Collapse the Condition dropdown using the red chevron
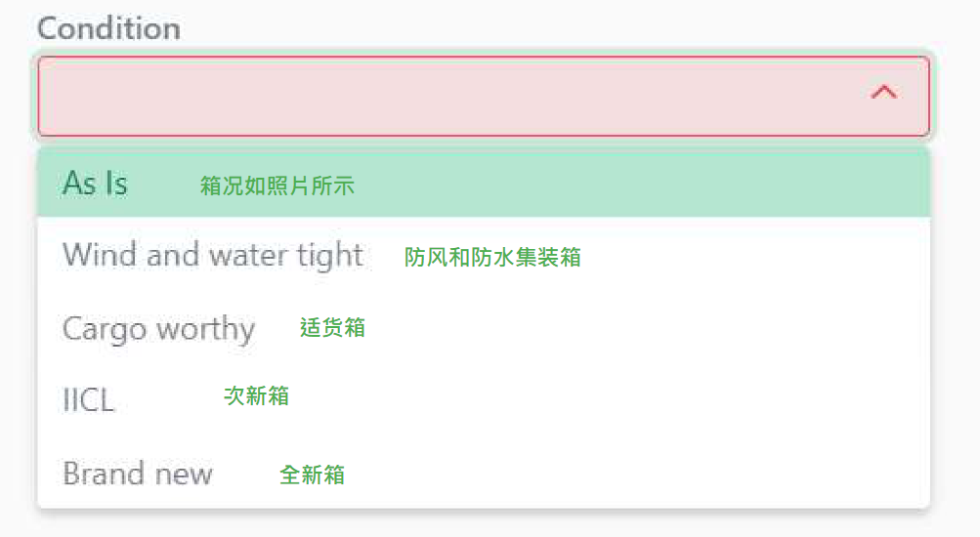The width and height of the screenshot is (980, 537). point(883,93)
